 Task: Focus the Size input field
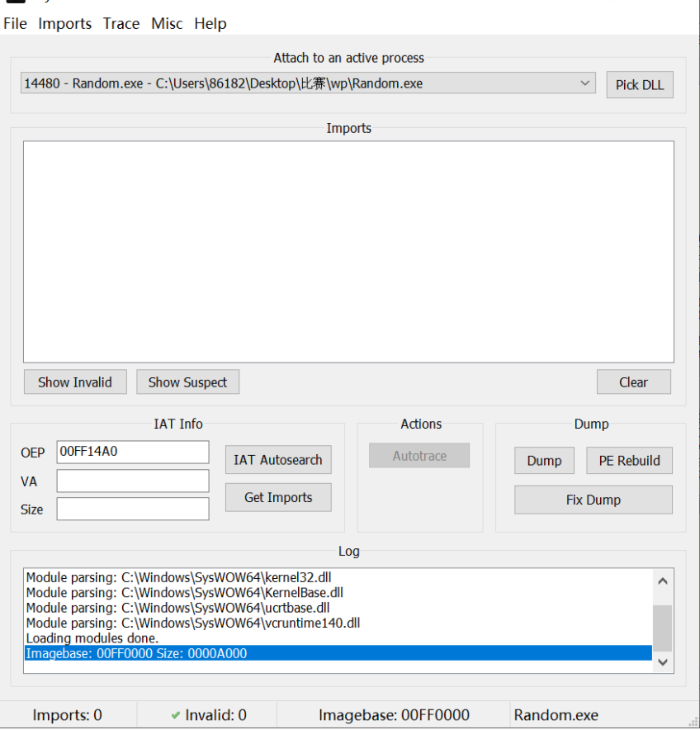pyautogui.click(x=132, y=509)
